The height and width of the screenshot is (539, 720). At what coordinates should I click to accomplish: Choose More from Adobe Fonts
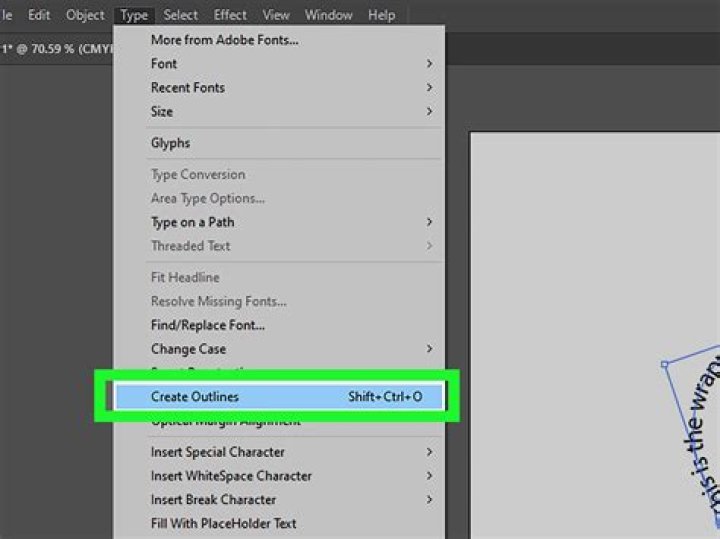[x=224, y=40]
